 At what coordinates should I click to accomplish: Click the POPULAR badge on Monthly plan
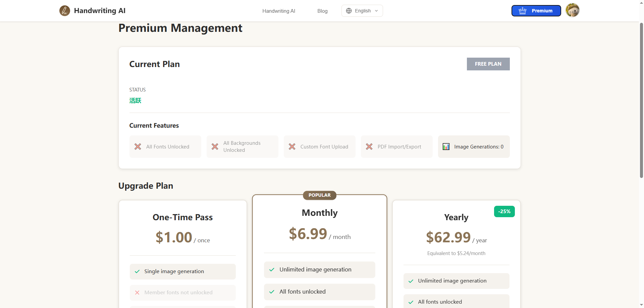(320, 195)
